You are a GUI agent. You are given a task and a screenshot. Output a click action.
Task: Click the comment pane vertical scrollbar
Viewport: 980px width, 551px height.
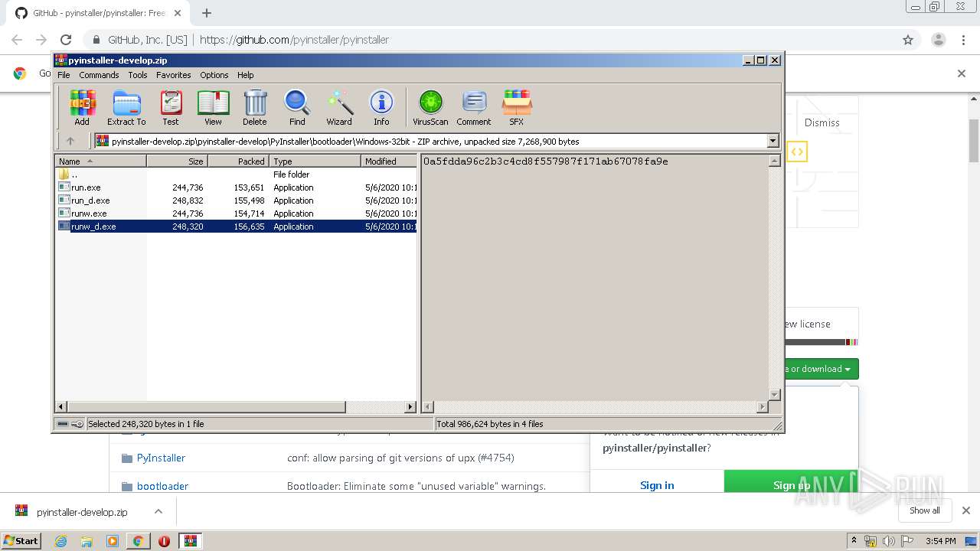coord(774,278)
